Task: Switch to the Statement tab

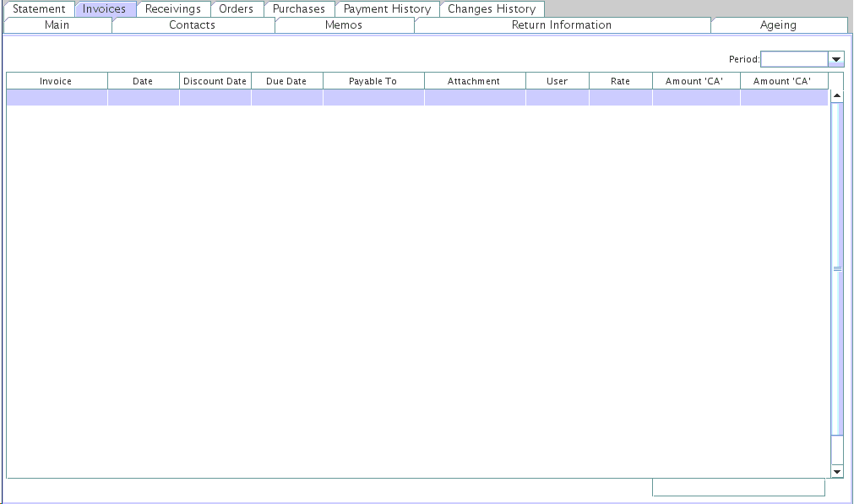Action: [39, 9]
